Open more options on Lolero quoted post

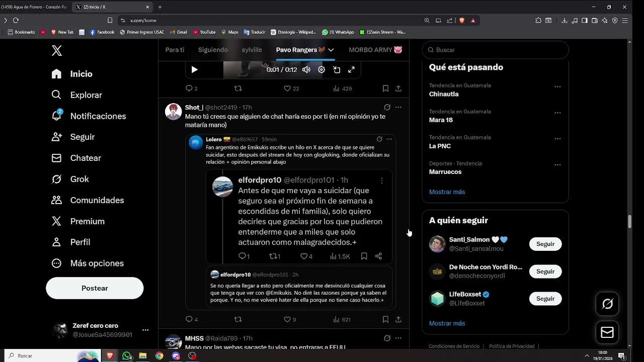tap(389, 139)
